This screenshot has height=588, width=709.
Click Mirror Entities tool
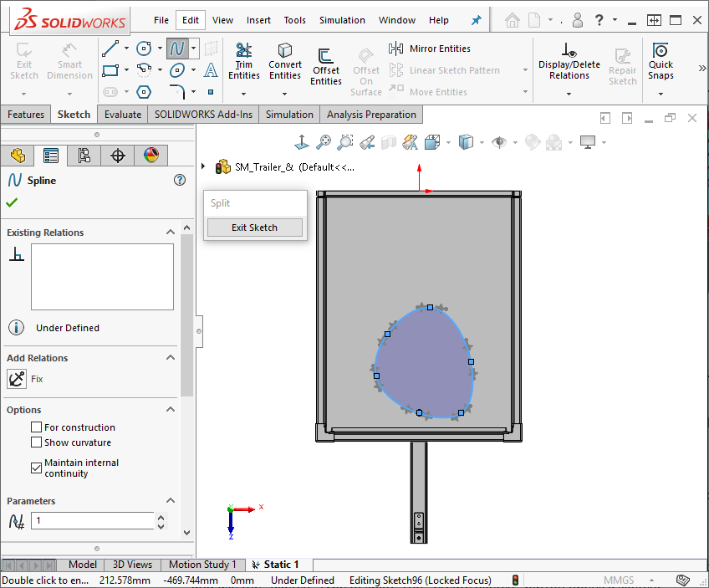coord(430,49)
